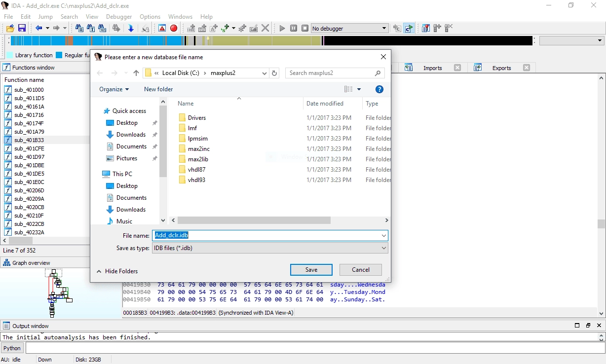Click the gray asterisk array icon

tap(242, 28)
